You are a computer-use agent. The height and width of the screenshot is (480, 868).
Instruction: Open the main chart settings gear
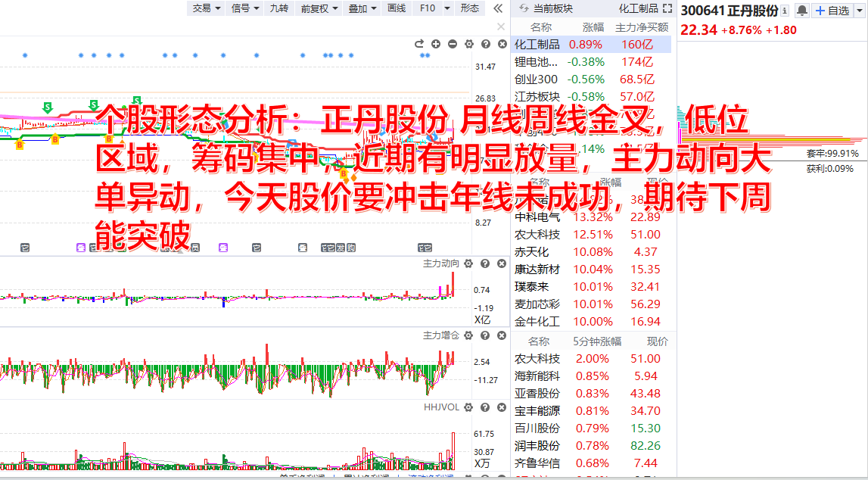[469, 44]
